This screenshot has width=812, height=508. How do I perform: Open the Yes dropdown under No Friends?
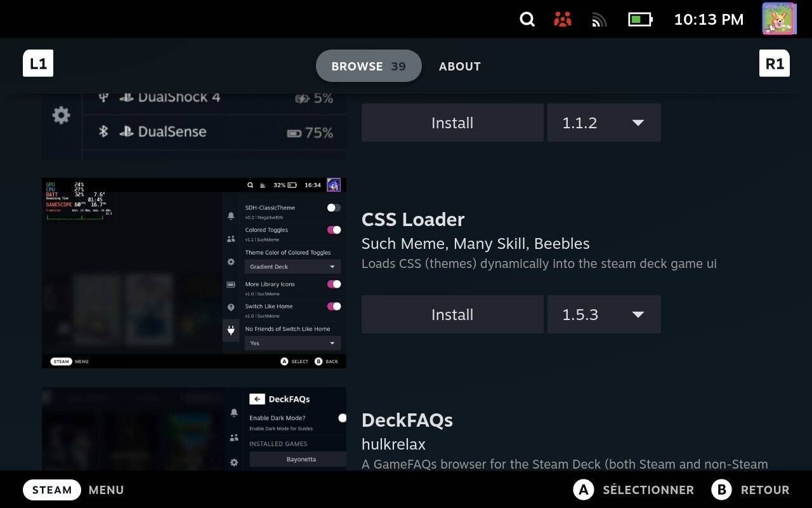(292, 343)
